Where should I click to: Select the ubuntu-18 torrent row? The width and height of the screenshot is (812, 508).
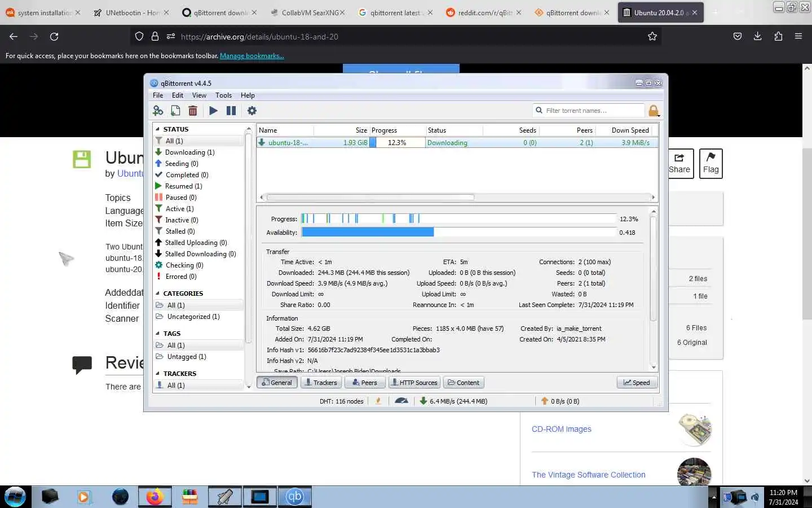pos(456,143)
